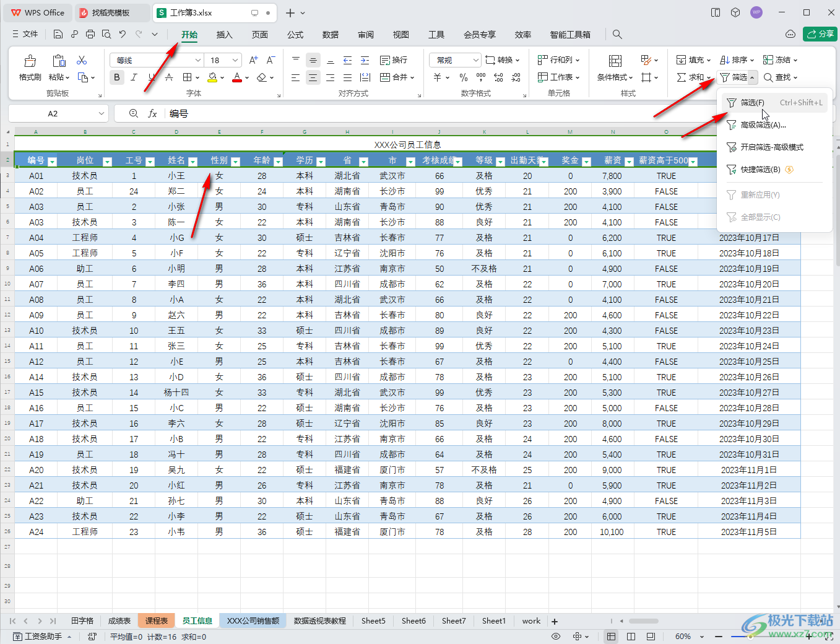The width and height of the screenshot is (840, 644).
Task: Click the Paste (粘贴) clipboard icon
Action: (59, 61)
